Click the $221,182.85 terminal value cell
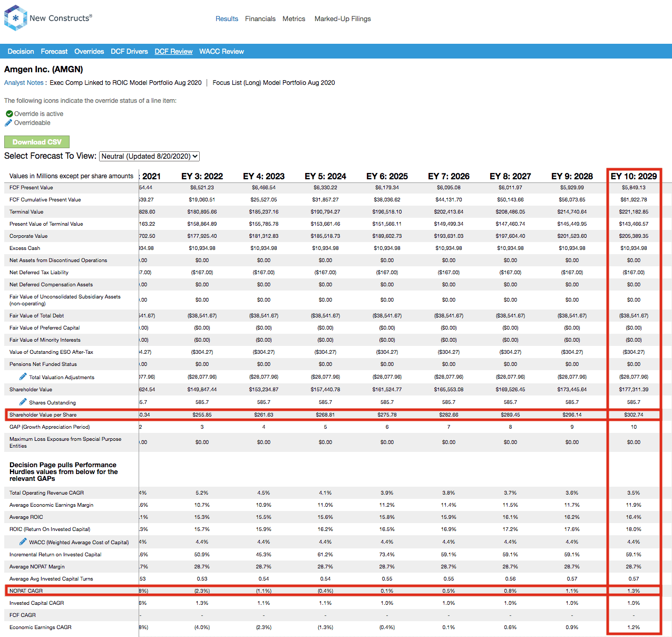 pos(634,211)
